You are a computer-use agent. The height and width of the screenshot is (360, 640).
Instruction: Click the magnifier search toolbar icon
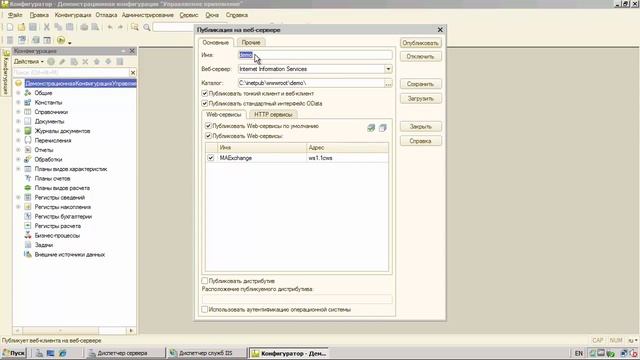147,27
